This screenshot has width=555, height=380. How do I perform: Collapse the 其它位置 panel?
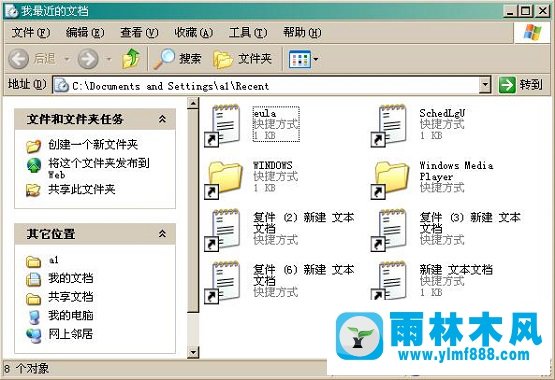point(162,234)
